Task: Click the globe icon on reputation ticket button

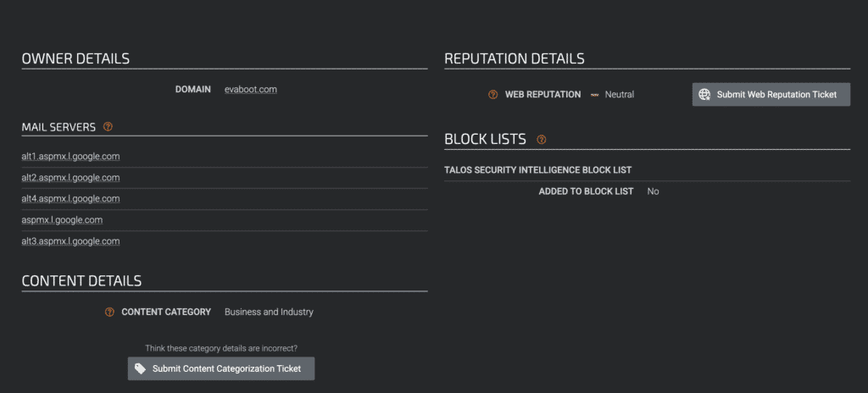Action: click(704, 95)
